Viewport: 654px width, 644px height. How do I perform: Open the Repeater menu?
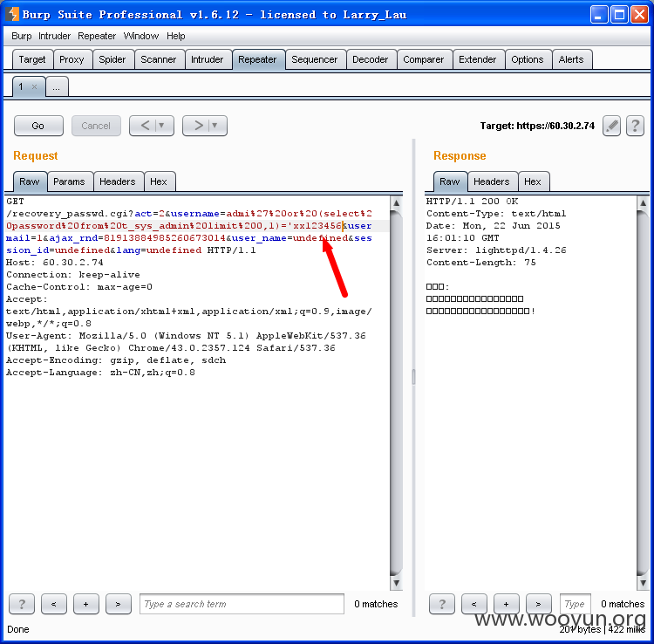coord(97,36)
